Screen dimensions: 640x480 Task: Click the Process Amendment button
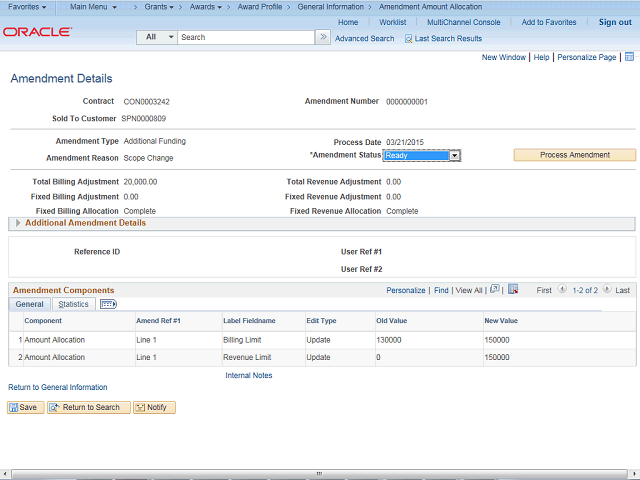pyautogui.click(x=574, y=155)
